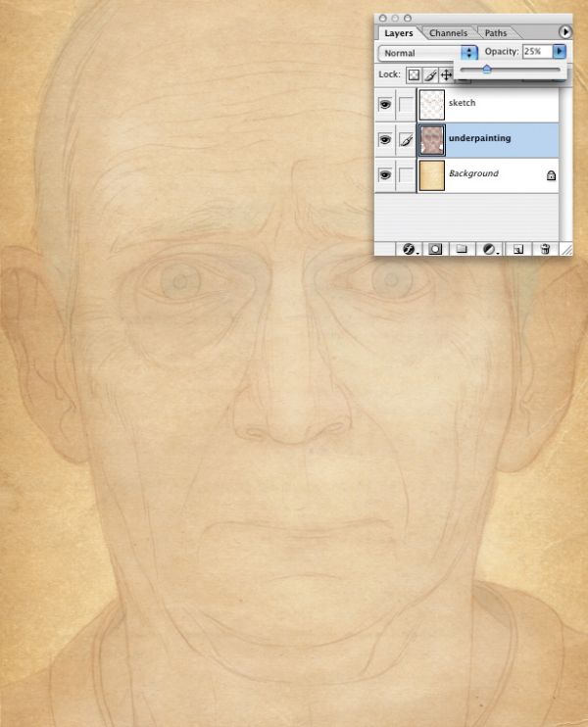Toggle link box on sketch layer
Image resolution: width=588 pixels, height=727 pixels.
[406, 104]
